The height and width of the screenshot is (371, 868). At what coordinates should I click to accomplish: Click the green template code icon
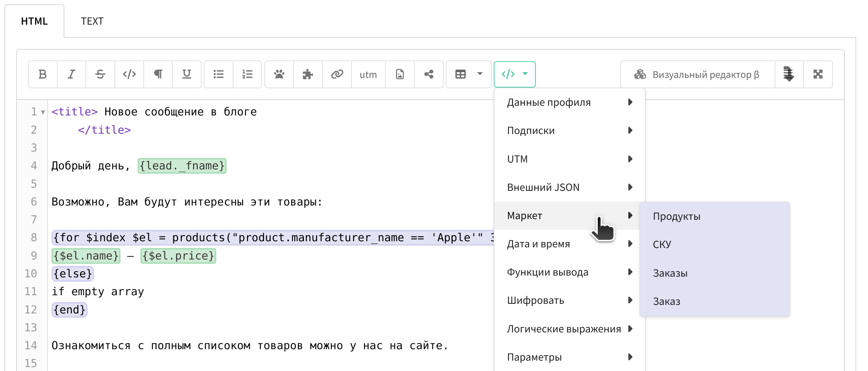click(x=508, y=74)
